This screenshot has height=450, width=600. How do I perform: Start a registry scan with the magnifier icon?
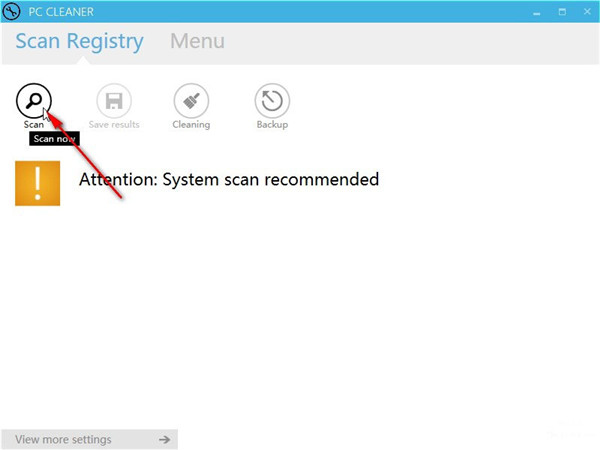(x=33, y=100)
